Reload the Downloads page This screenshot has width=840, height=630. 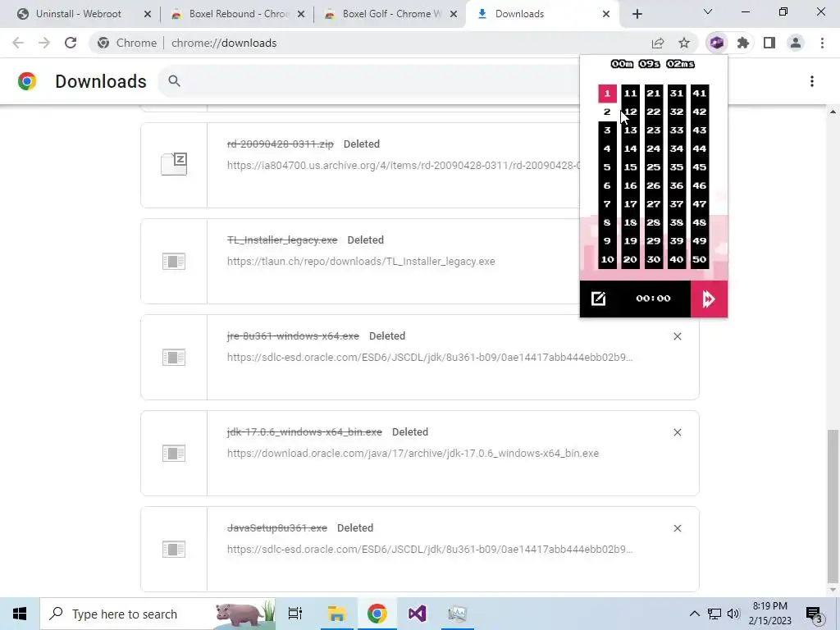pos(71,43)
